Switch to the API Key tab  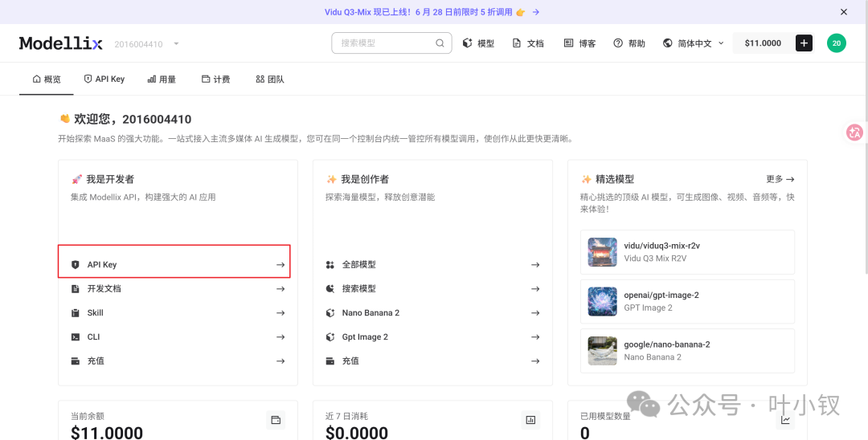coord(104,79)
